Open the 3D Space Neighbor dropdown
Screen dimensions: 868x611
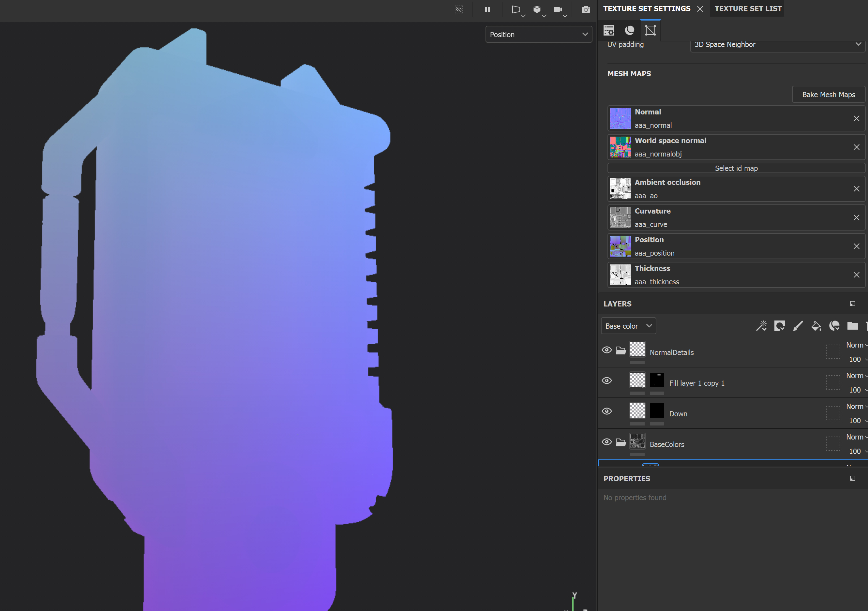coord(777,44)
